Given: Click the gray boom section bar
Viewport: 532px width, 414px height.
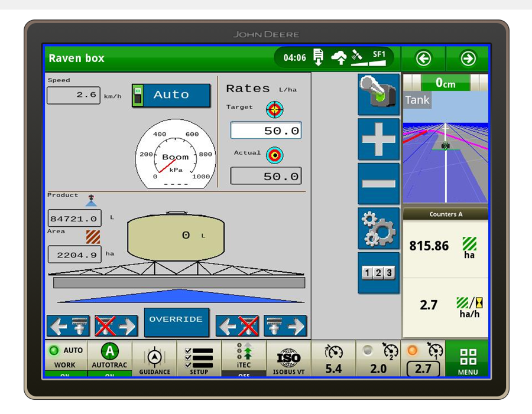Looking at the screenshot, I should 179,283.
